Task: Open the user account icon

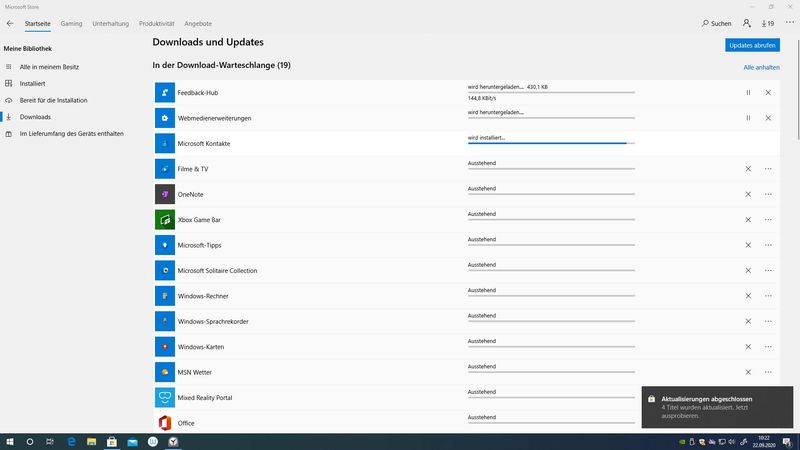Action: (746, 23)
